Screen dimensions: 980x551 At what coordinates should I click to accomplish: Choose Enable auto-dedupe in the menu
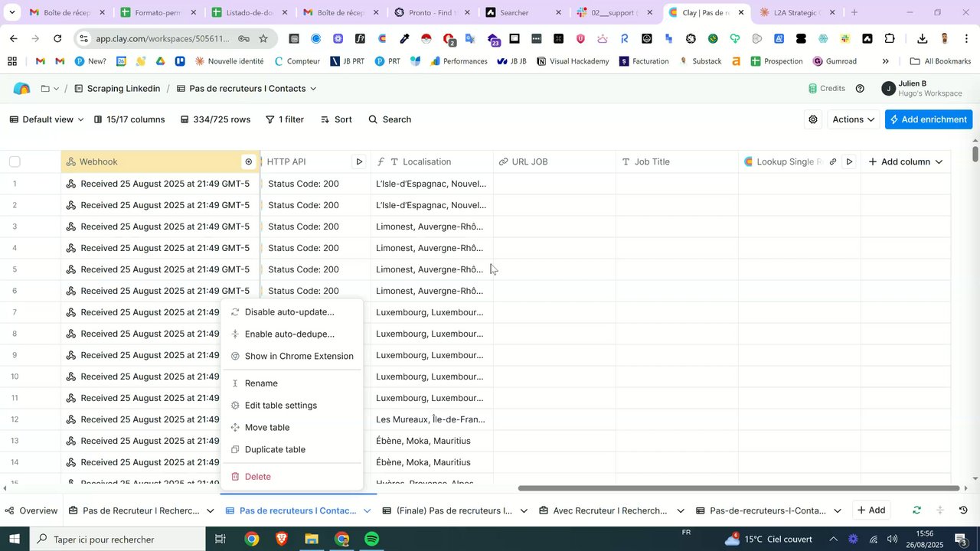[292, 334]
